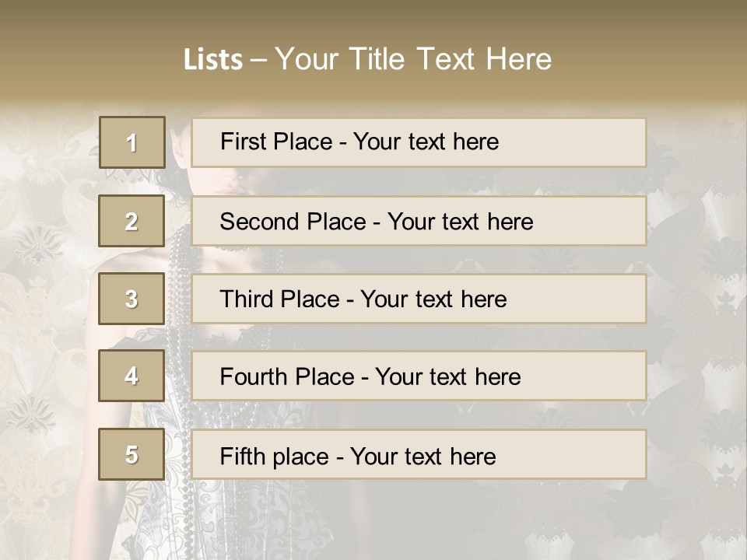Select the number 4 box

coord(132,376)
